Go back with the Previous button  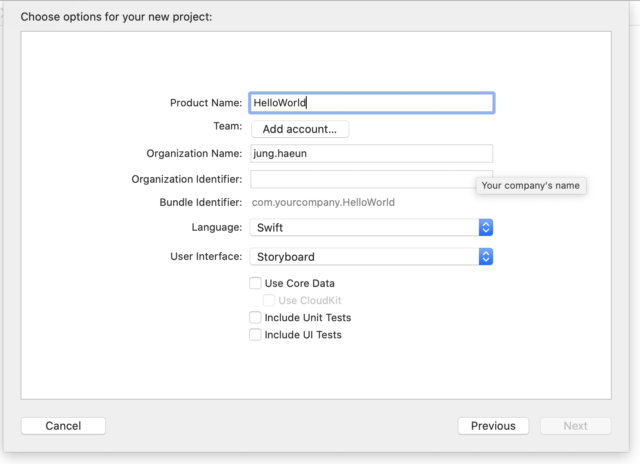(493, 426)
